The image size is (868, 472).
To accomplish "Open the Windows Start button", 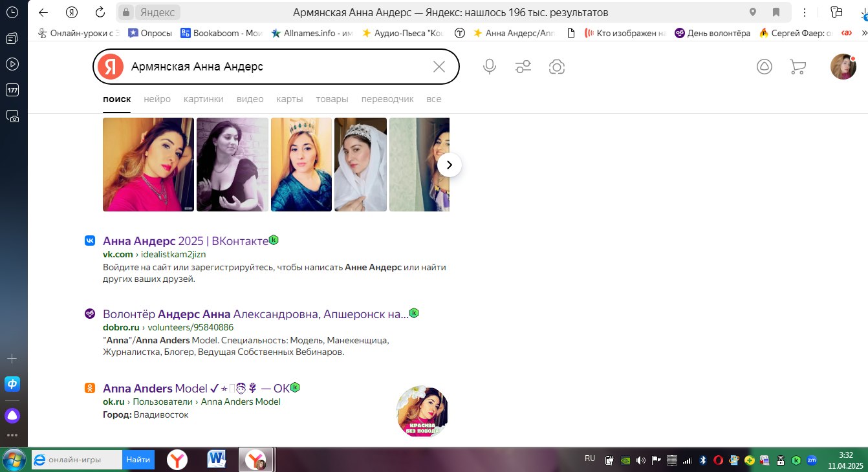I will (14, 460).
